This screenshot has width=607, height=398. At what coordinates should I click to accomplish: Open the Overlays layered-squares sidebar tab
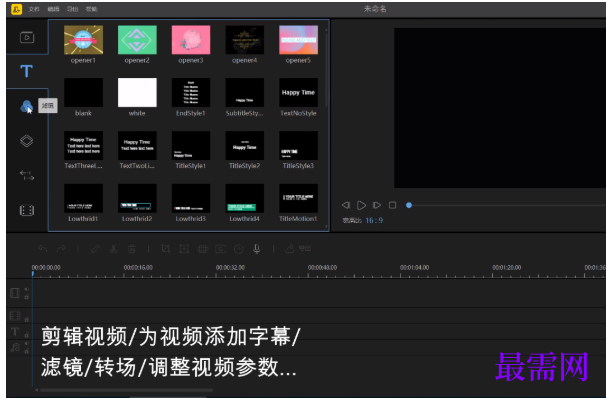click(26, 141)
